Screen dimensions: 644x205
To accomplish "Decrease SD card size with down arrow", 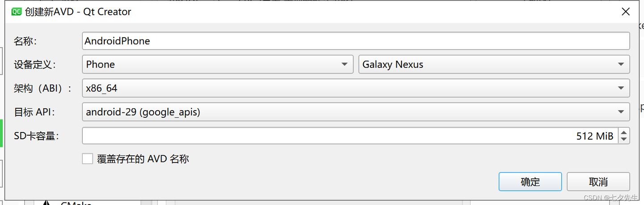I will (x=624, y=139).
